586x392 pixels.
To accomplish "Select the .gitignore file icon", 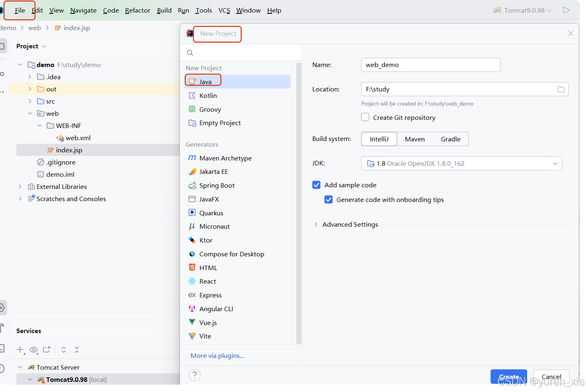I will coord(41,162).
